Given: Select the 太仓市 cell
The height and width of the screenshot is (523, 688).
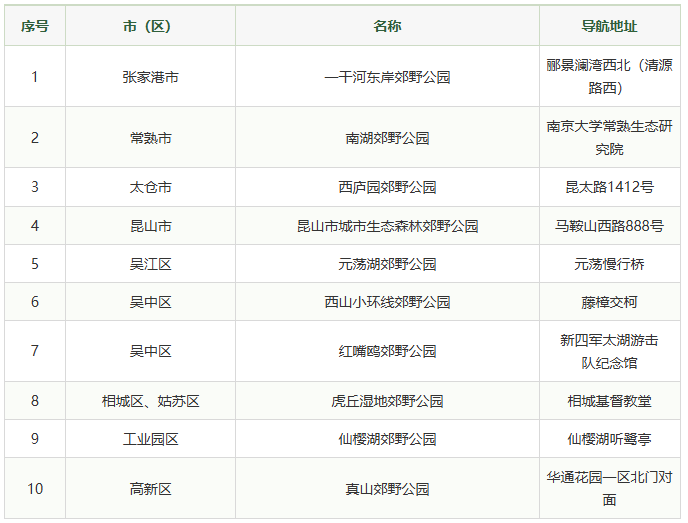Looking at the screenshot, I should 150,187.
